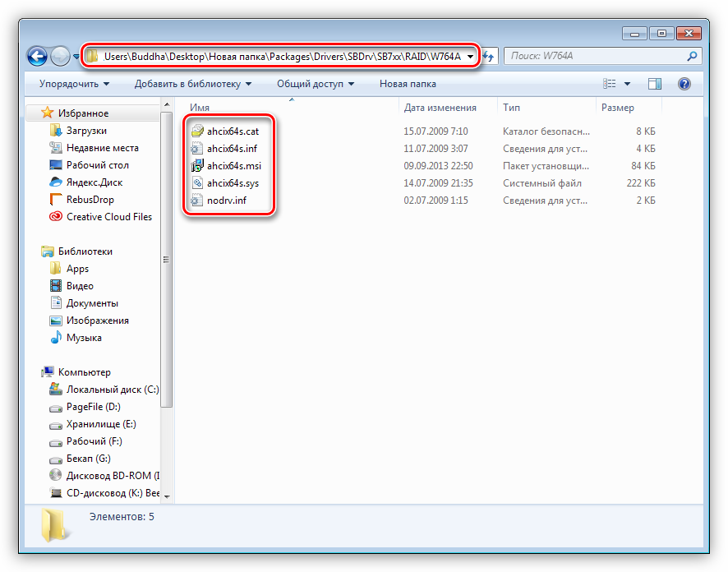Image resolution: width=728 pixels, height=572 pixels.
Task: Open the view options dropdown arrow
Action: 628,84
